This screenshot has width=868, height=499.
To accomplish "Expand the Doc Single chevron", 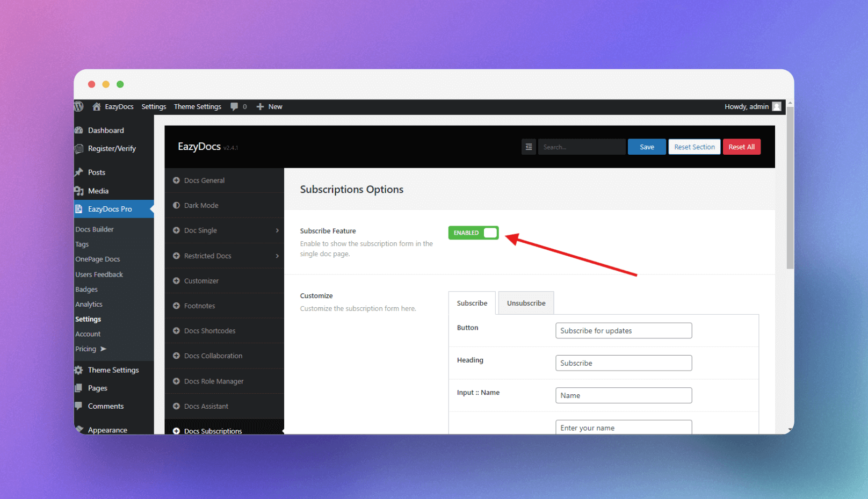I will (277, 230).
